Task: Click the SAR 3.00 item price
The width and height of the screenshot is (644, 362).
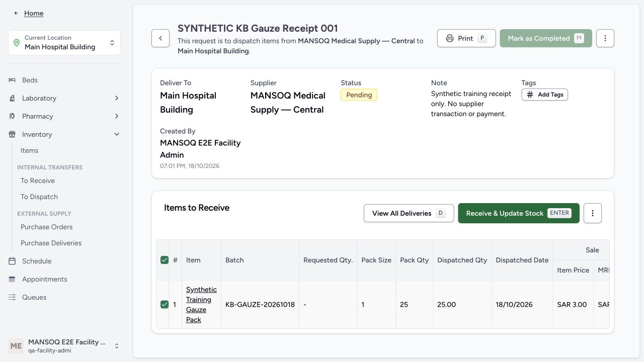Action: 572,304
